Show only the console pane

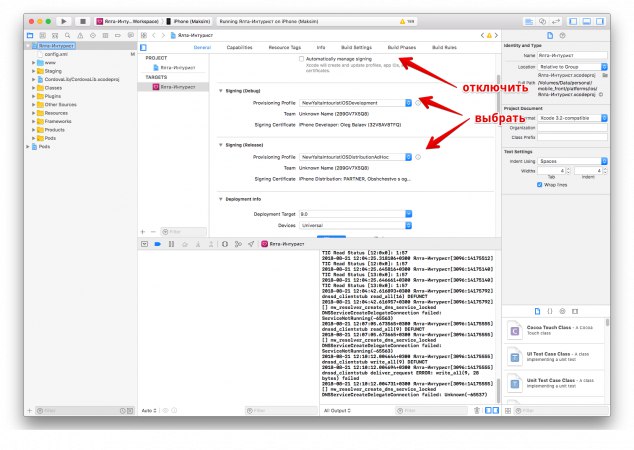495,410
